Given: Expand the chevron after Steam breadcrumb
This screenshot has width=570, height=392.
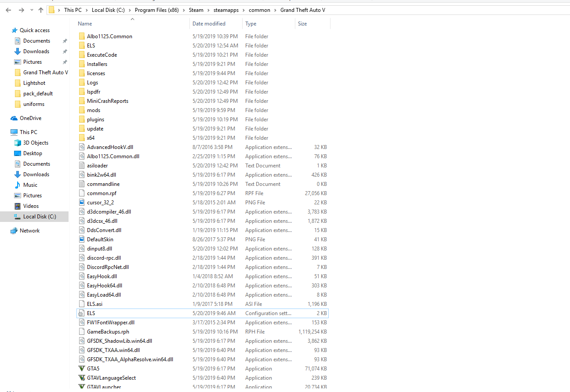Looking at the screenshot, I should [x=209, y=10].
